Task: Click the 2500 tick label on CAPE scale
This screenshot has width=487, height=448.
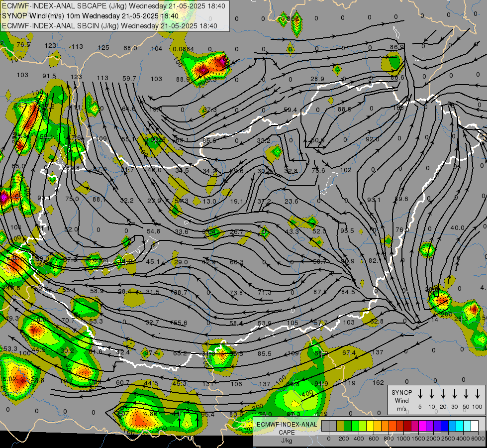Action: (x=448, y=439)
